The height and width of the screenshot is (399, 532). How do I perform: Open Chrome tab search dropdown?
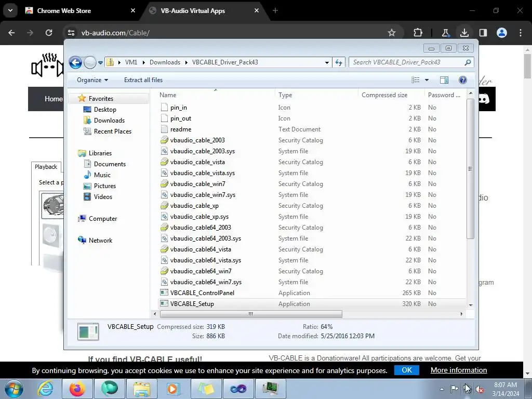tap(10, 10)
